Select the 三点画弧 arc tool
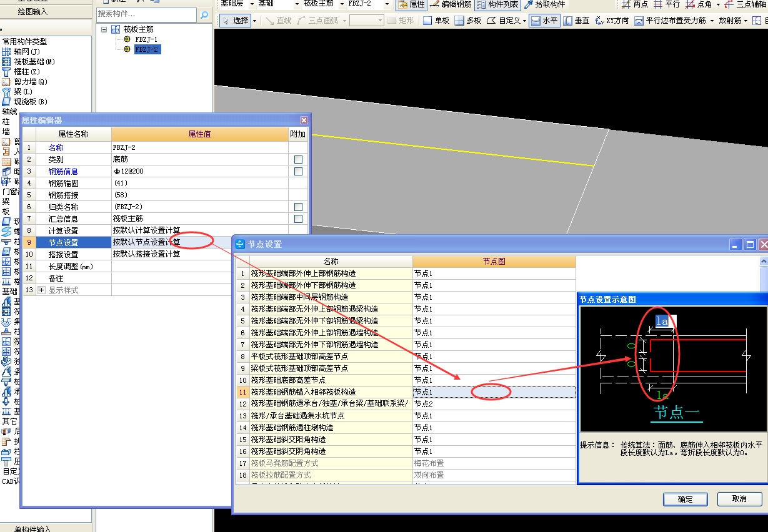Screen dimensions: 768x532 click(317, 20)
